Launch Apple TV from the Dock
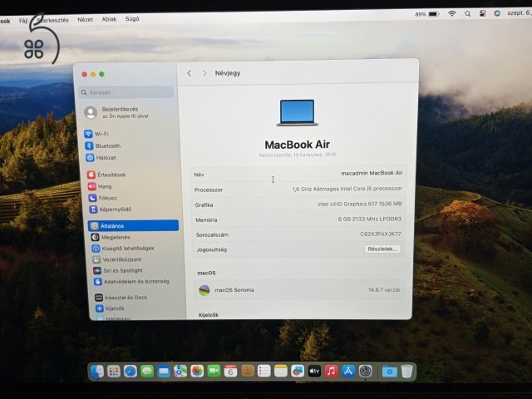Screen dimensions: 532x399 click(x=314, y=372)
